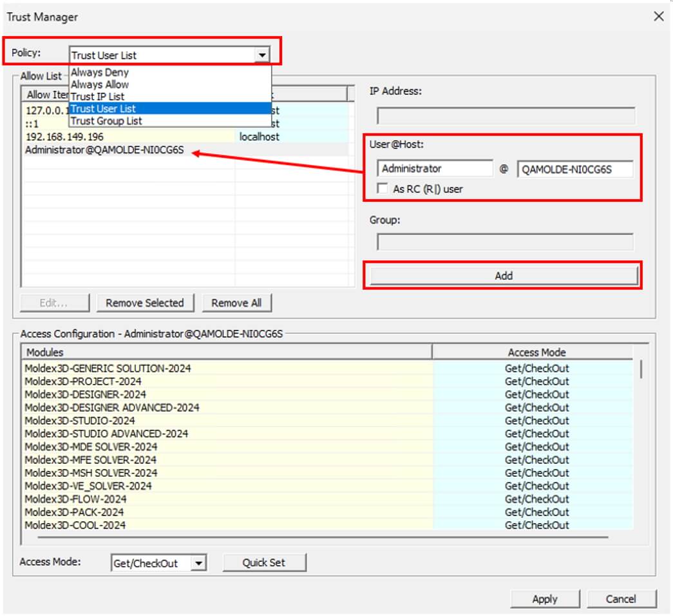Viewport: 673px width, 616px height.
Task: Click the Modules column header
Action: point(227,352)
